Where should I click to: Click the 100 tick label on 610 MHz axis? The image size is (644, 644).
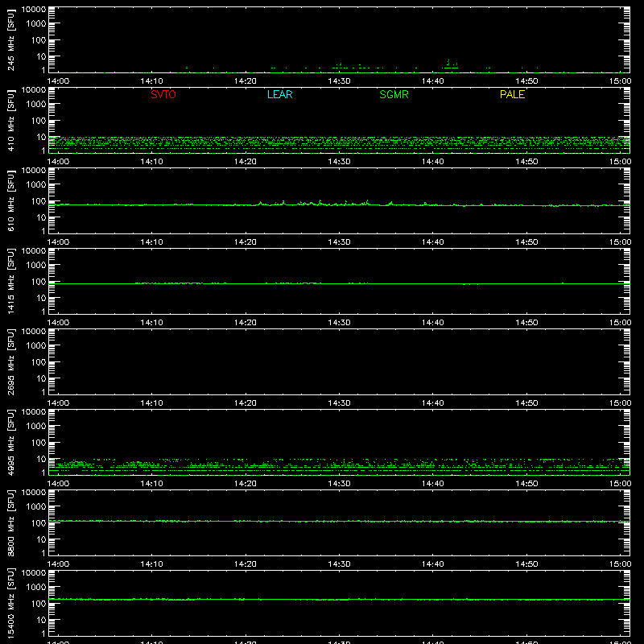click(x=39, y=201)
